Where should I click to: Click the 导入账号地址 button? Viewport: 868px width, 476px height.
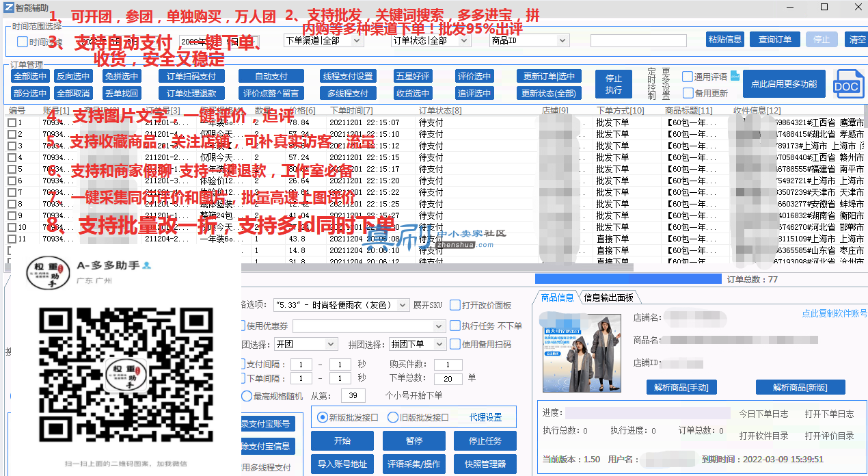(x=342, y=464)
